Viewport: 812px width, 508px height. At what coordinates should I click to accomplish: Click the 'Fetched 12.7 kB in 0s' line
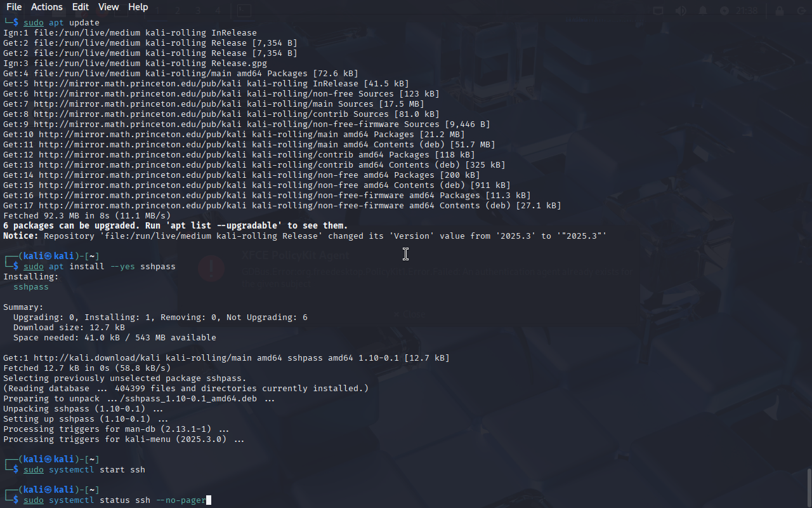(87, 368)
